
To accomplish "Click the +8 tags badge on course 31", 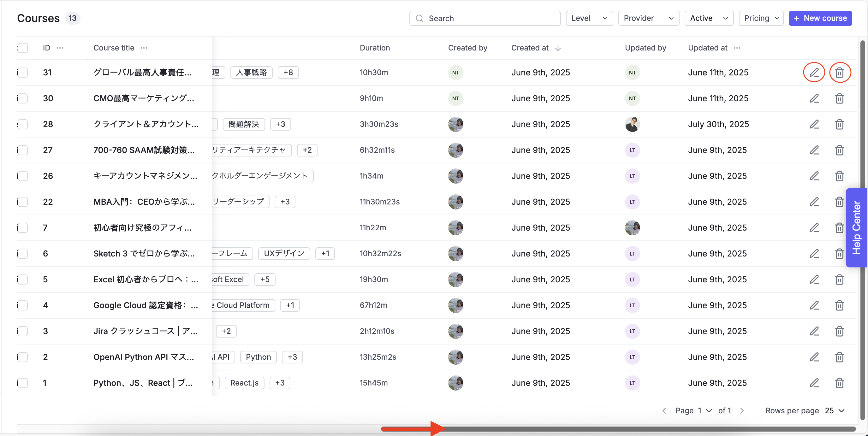I will coord(288,72).
